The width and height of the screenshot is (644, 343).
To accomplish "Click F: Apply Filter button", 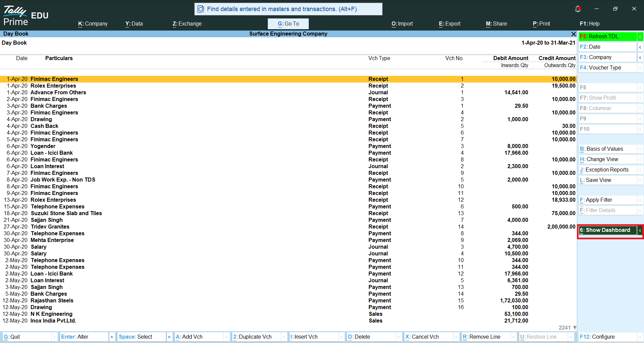I will tap(608, 200).
